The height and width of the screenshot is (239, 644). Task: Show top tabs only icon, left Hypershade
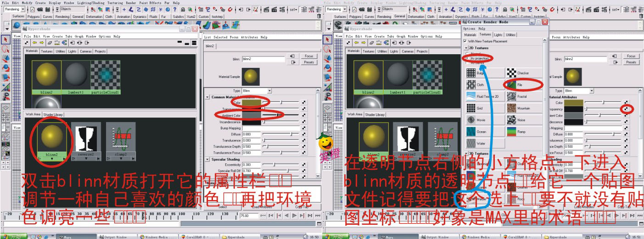pyautogui.click(x=179, y=43)
